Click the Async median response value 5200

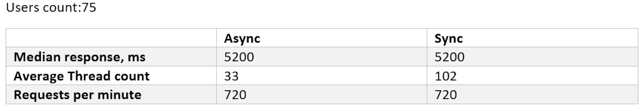pos(239,57)
